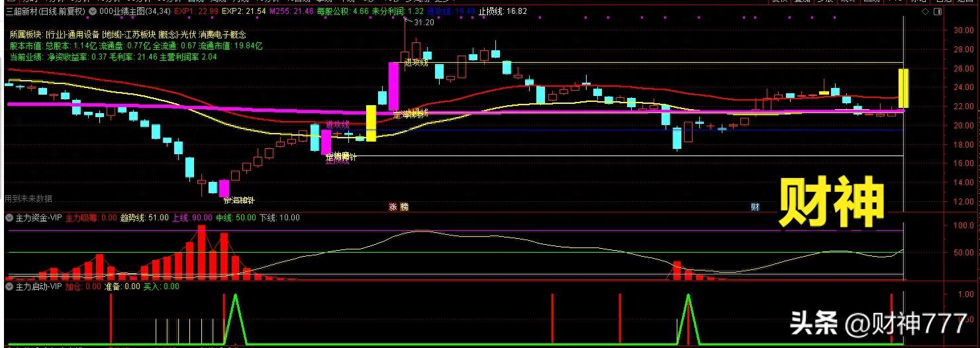This screenshot has height=348, width=980.
Task: Click the 30.00 price on the right axis
Action: click(x=963, y=30)
